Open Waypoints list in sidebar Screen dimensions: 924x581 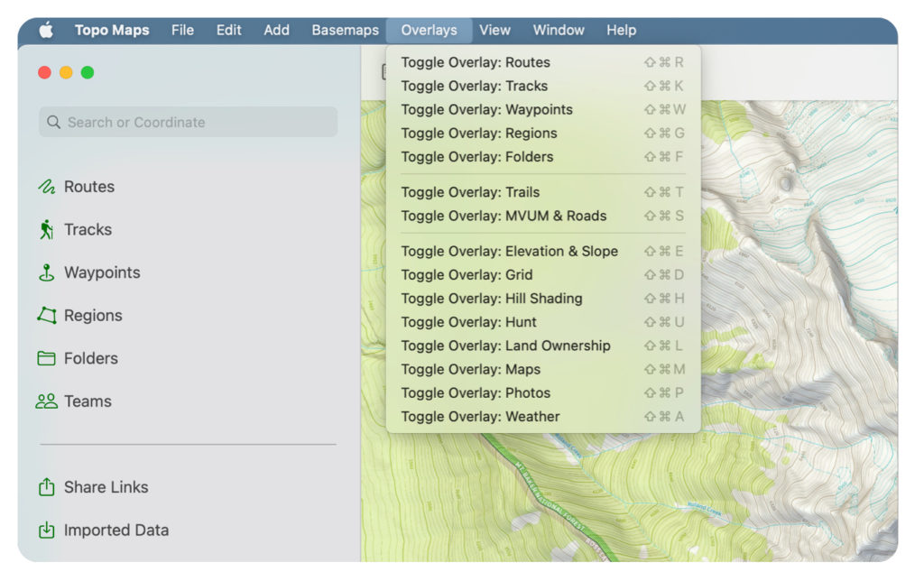[102, 272]
